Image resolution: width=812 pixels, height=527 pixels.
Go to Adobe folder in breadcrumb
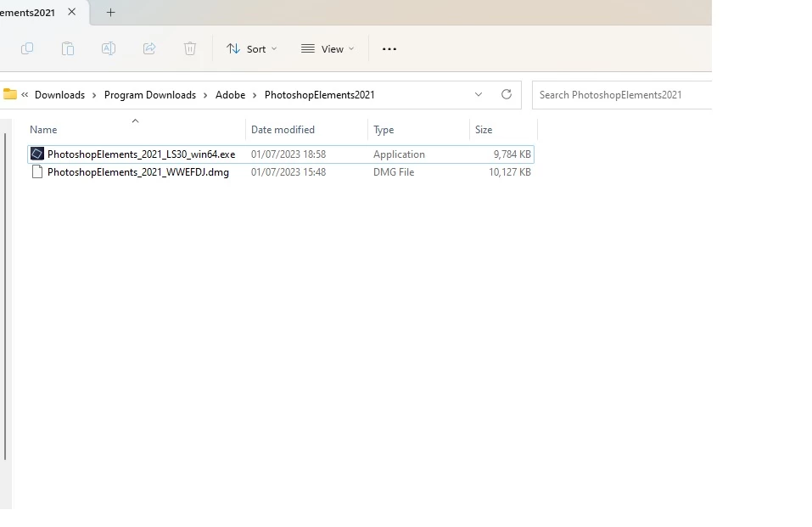tap(231, 95)
